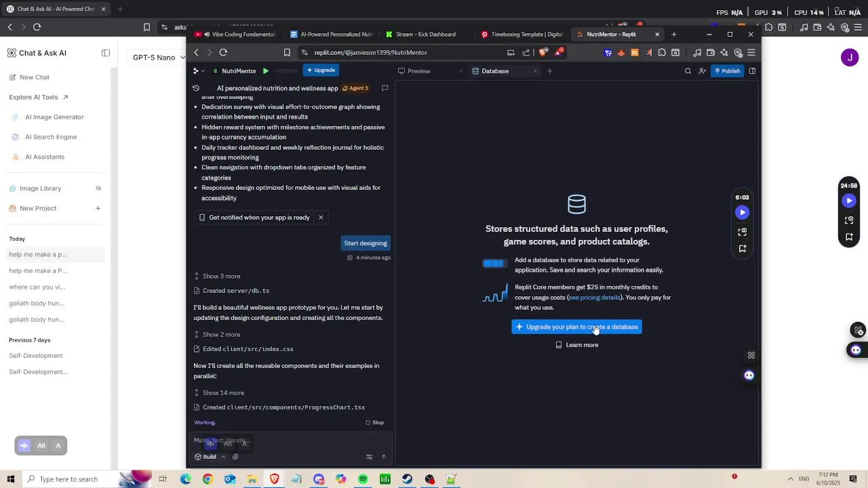Open Brave Shields icon in address bar
The width and height of the screenshot is (868, 488).
543,52
